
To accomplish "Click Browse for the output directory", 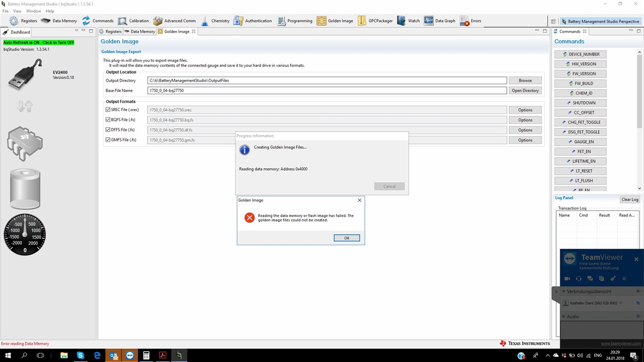I will (x=525, y=81).
